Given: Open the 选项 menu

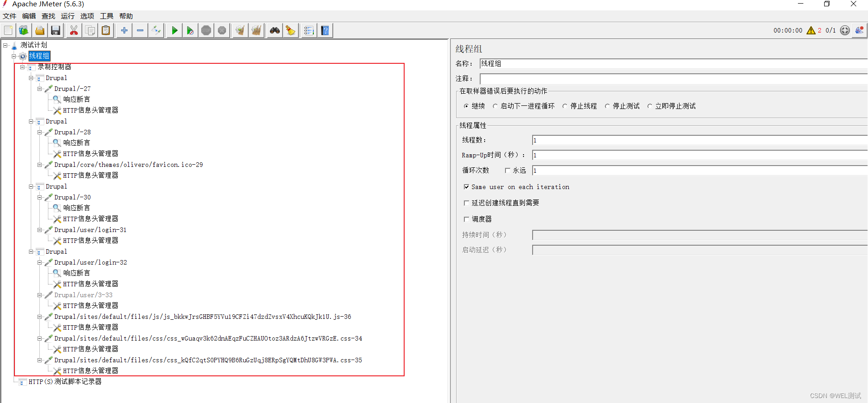Looking at the screenshot, I should (87, 16).
